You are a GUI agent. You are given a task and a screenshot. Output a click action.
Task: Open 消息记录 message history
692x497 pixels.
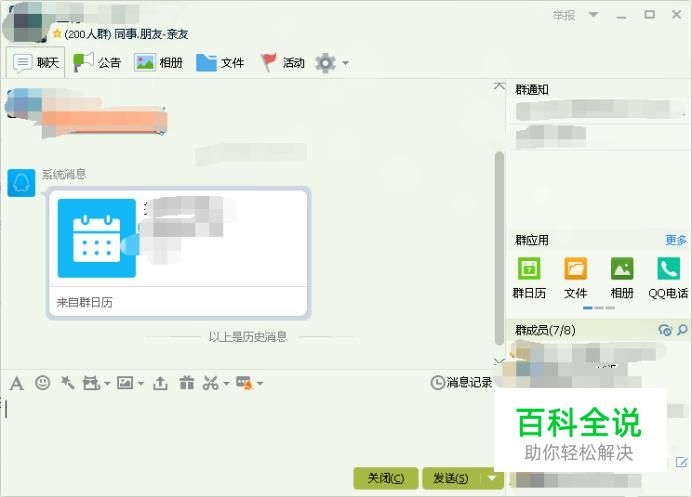(461, 382)
